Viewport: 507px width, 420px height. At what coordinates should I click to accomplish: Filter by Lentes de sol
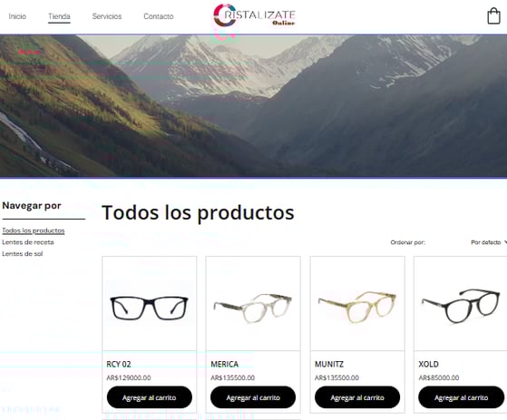coord(23,254)
